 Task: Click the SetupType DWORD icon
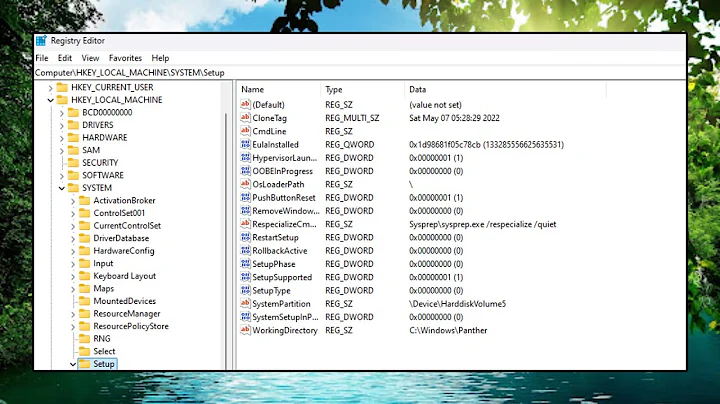pos(245,291)
